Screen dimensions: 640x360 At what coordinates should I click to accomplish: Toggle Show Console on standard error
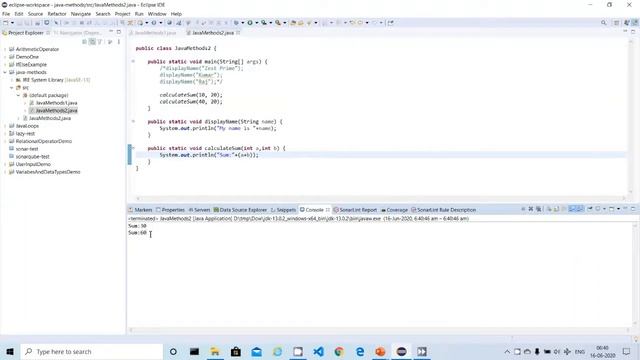coord(580,209)
